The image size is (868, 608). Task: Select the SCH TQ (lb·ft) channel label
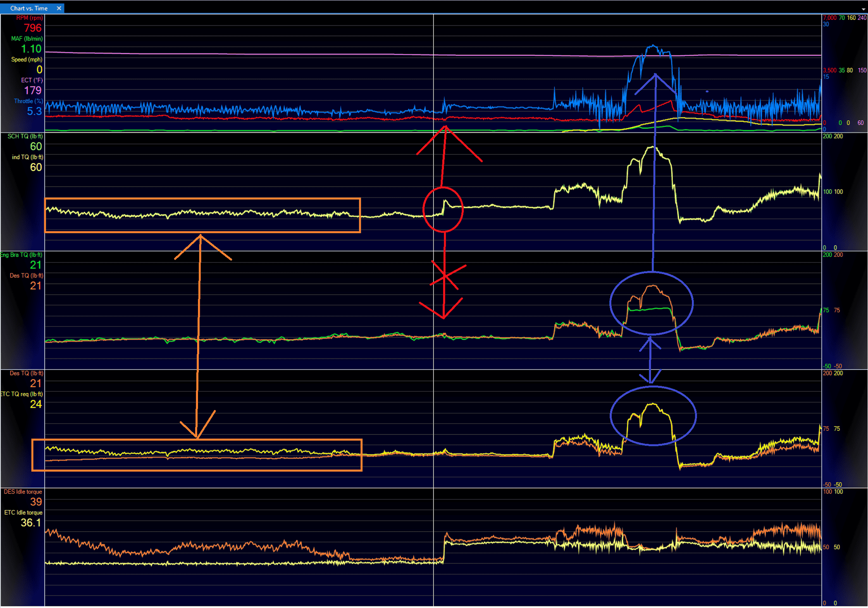[x=25, y=136]
